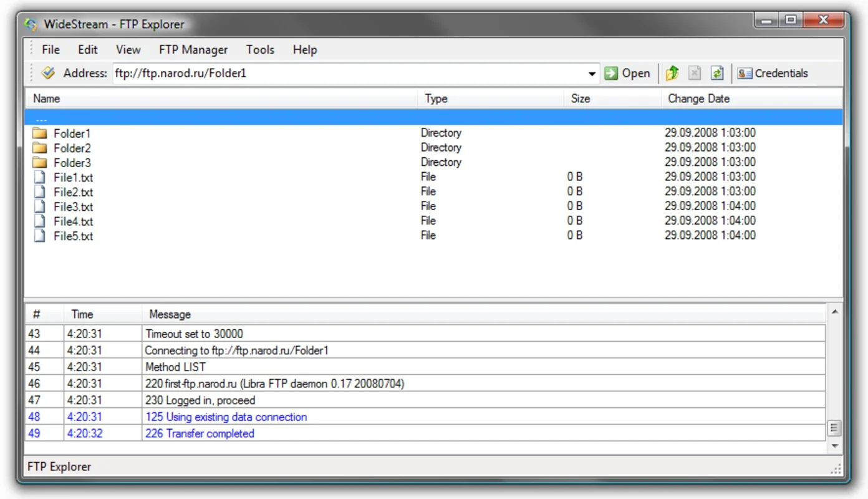Sort files by Size column header

point(612,99)
